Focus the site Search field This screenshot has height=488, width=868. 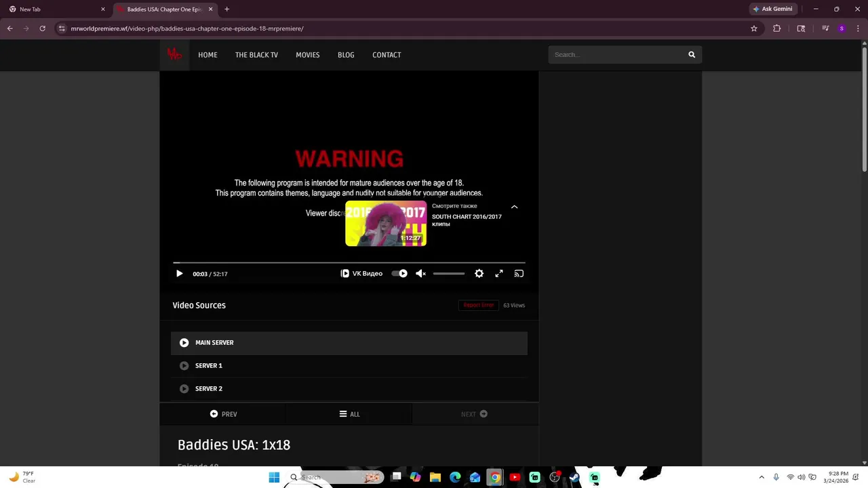tap(616, 55)
